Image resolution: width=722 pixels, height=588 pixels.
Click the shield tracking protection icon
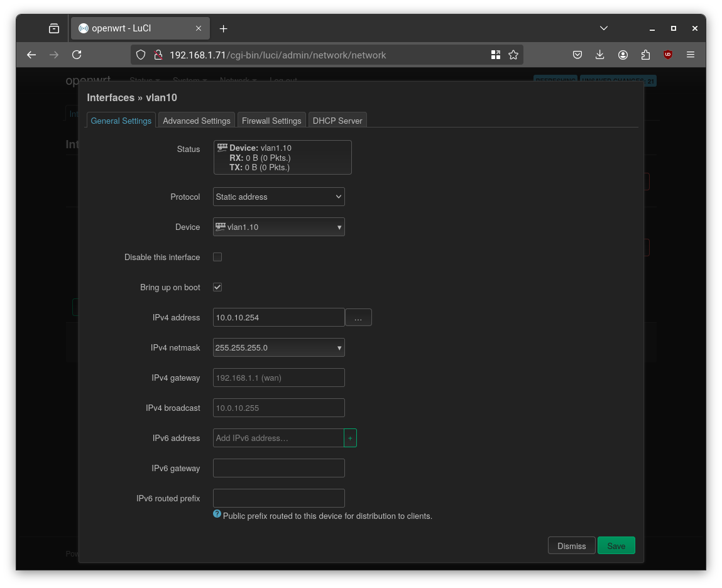[141, 55]
